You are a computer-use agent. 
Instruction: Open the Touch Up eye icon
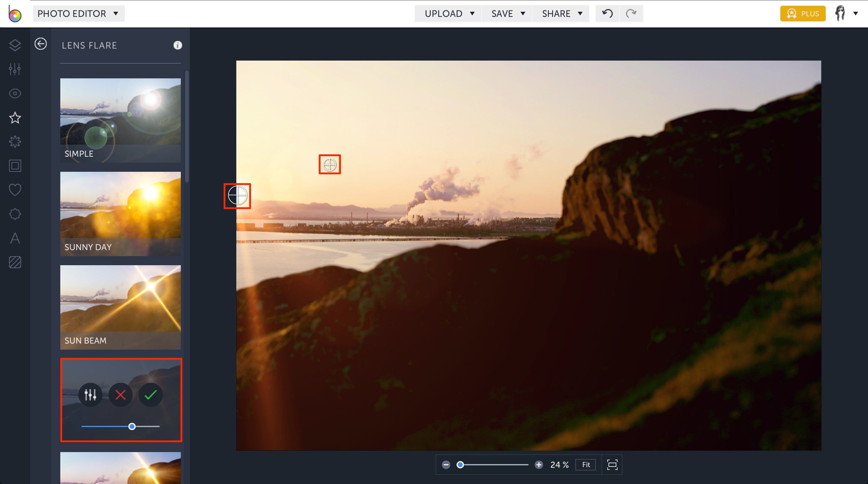click(15, 93)
